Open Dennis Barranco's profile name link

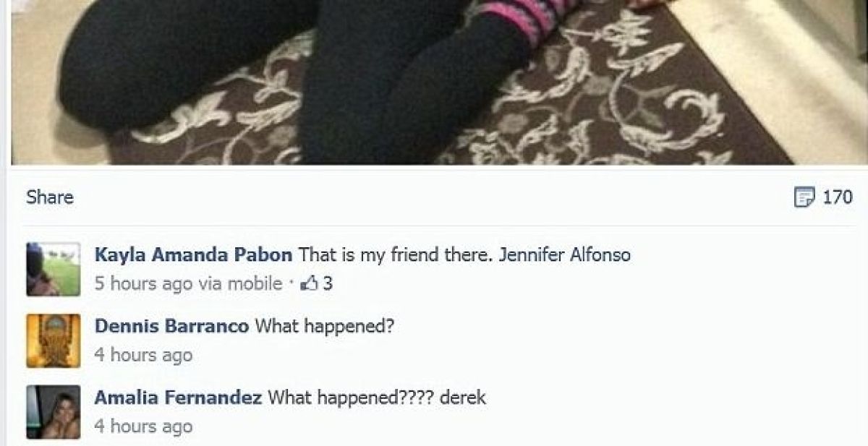tap(172, 326)
